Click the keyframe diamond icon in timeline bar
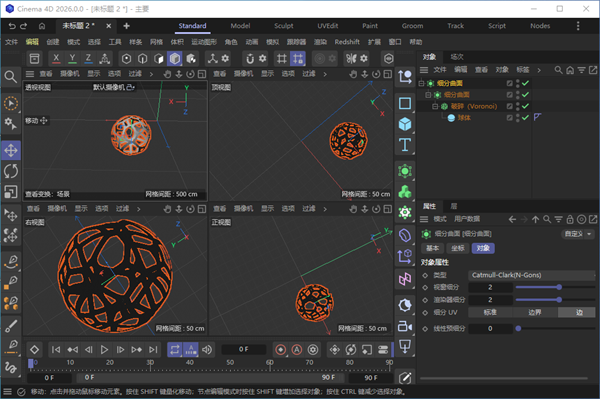Viewport: 600px width, 399px height. [34, 349]
